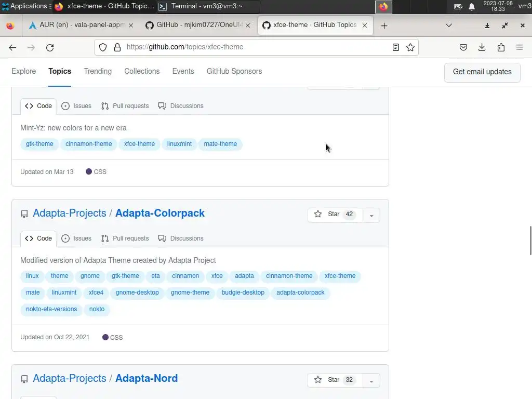This screenshot has height=399, width=532.
Task: Open Pull requests for the Mint-Yz repository
Action: (125, 106)
